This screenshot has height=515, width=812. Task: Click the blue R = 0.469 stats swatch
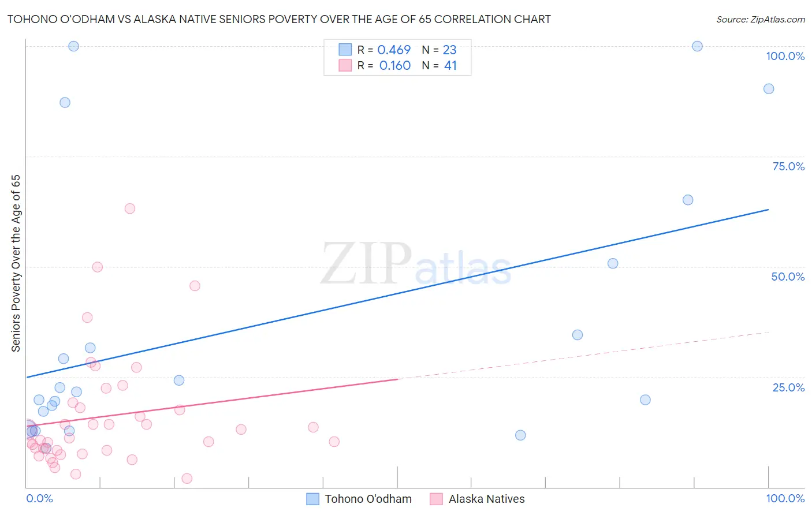click(x=345, y=50)
